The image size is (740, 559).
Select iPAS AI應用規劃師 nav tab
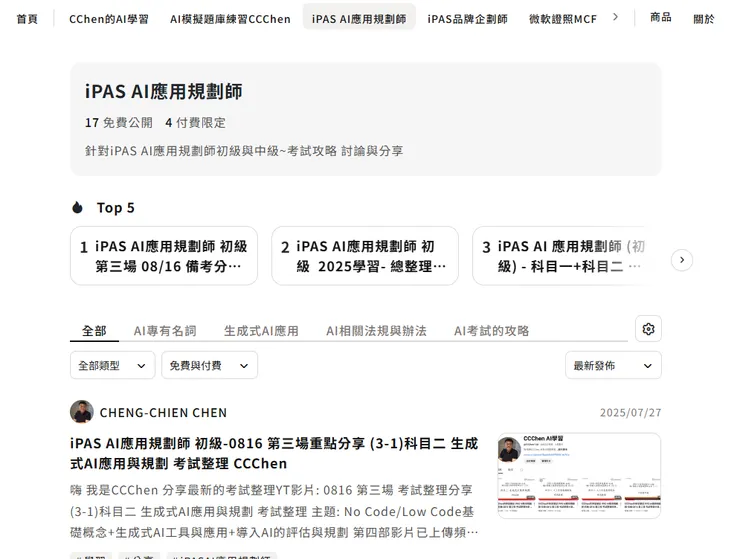tap(359, 19)
